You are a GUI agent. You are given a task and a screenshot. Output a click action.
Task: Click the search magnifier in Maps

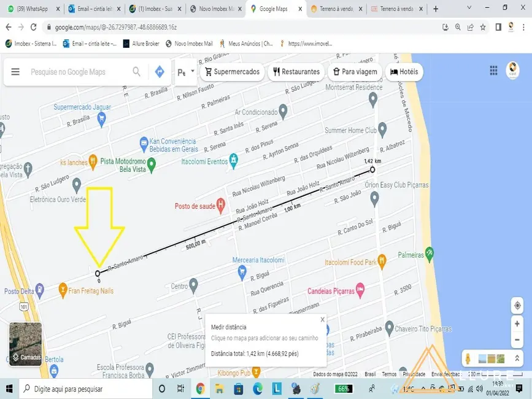click(x=137, y=72)
